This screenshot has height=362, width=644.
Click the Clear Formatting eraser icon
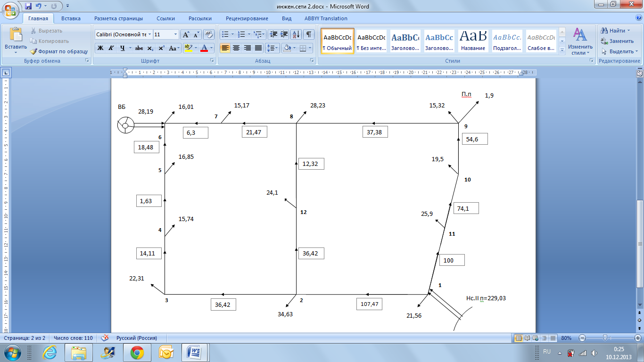tap(209, 34)
